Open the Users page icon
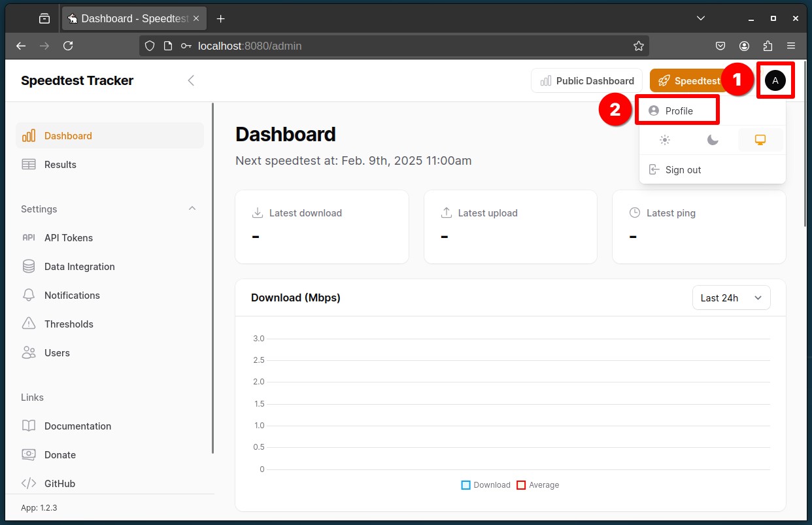Viewport: 812px width, 525px height. (x=29, y=353)
